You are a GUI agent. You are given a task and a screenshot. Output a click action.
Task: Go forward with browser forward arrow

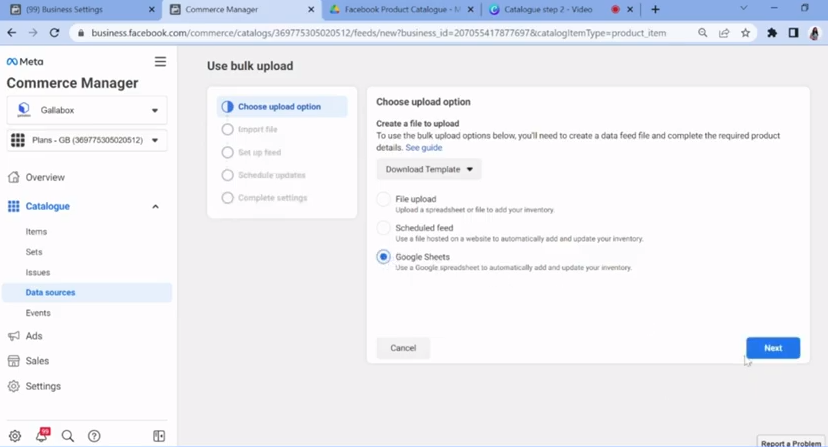click(33, 33)
